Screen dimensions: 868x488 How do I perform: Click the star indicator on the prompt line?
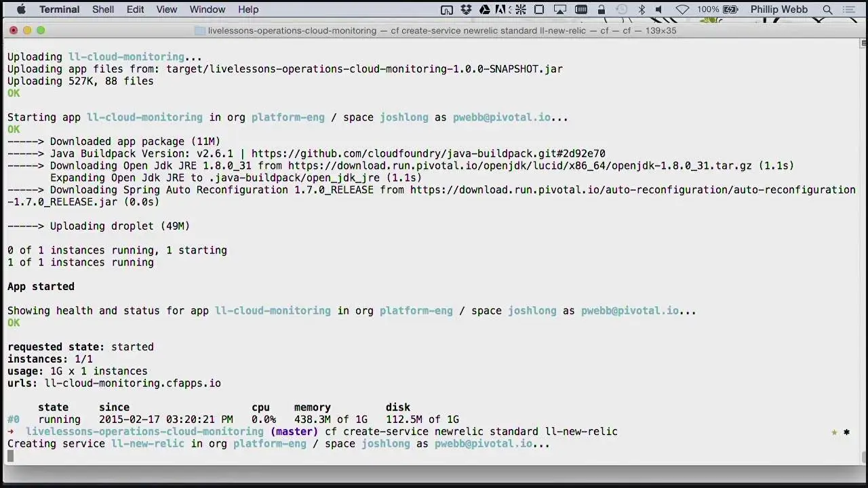(x=834, y=432)
